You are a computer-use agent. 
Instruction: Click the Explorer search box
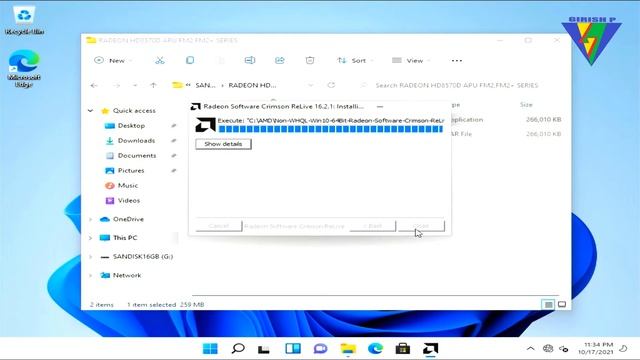[456, 85]
